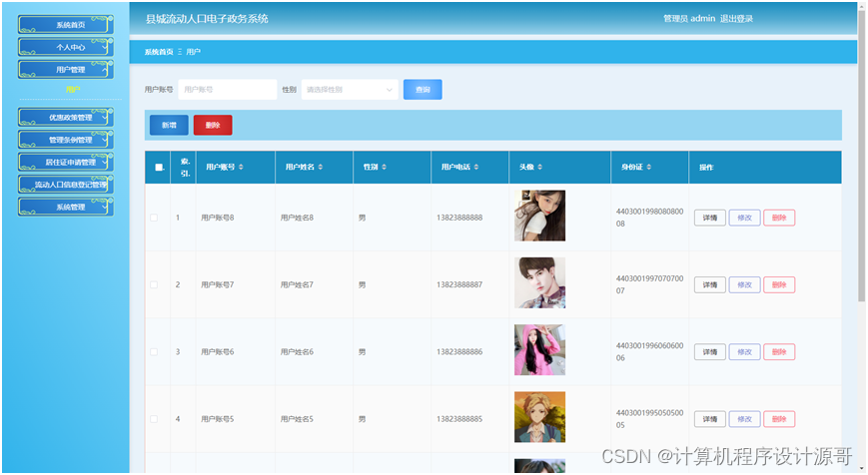The height and width of the screenshot is (475, 868).
Task: Click the page vertical scrollbar
Action: click(861, 155)
